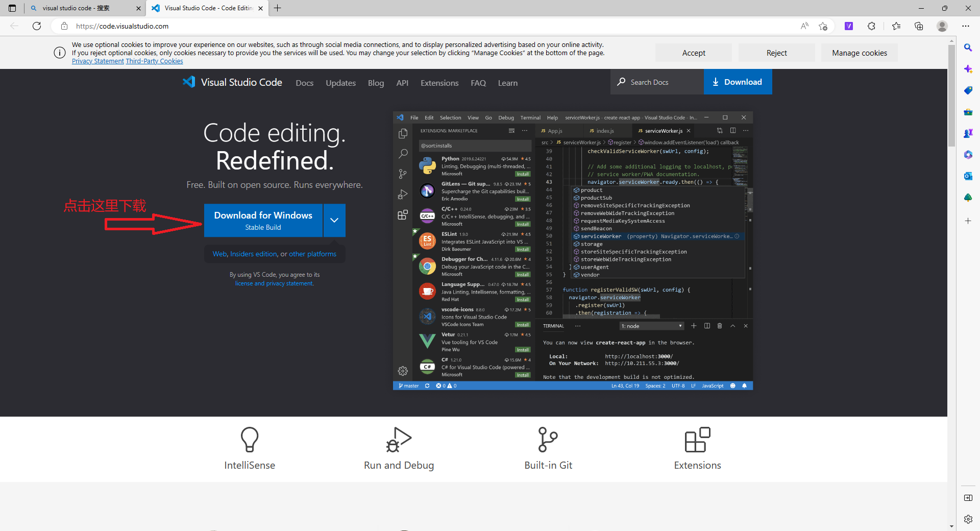Open the Copilot sparkle icon in sidebar

[968, 69]
